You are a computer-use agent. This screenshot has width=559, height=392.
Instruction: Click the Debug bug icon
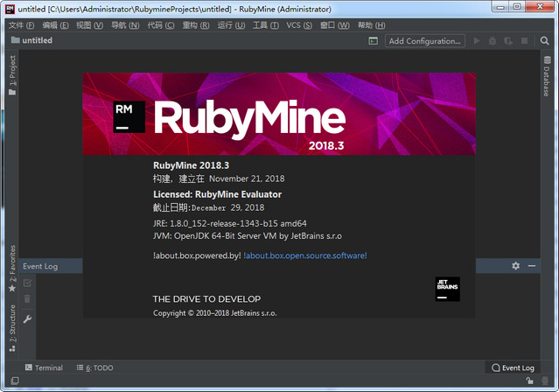(x=493, y=41)
